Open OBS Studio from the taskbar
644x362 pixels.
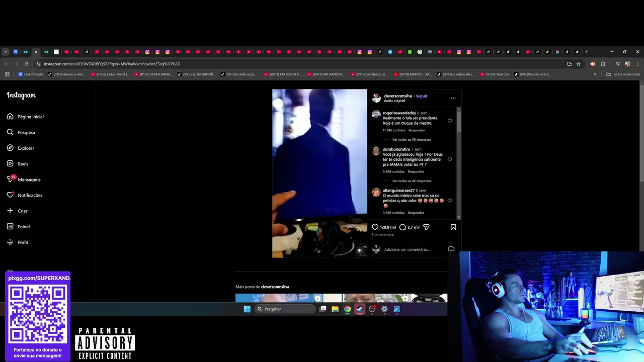click(x=372, y=309)
